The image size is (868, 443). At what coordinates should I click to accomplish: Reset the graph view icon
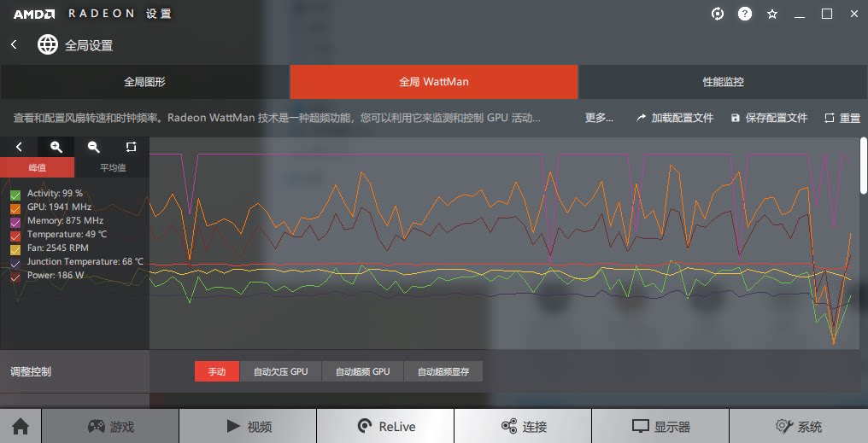point(131,147)
